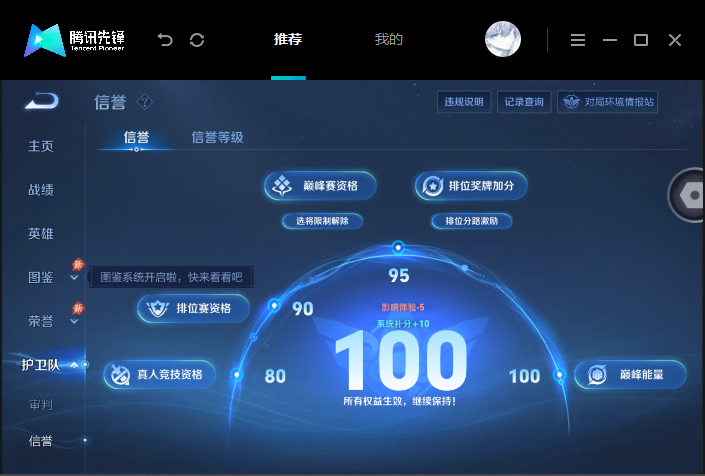Expand the 荣誉 chevron
The height and width of the screenshot is (476, 705).
pyautogui.click(x=74, y=321)
